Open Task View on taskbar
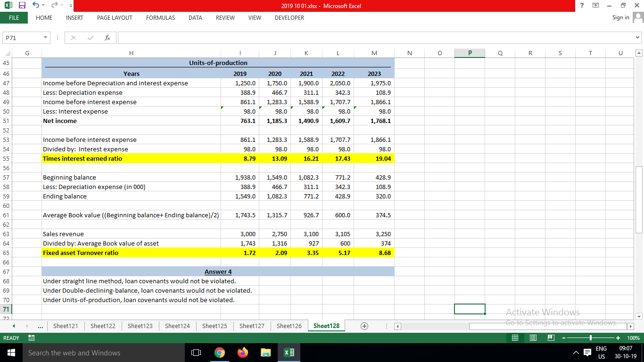 pos(196,353)
